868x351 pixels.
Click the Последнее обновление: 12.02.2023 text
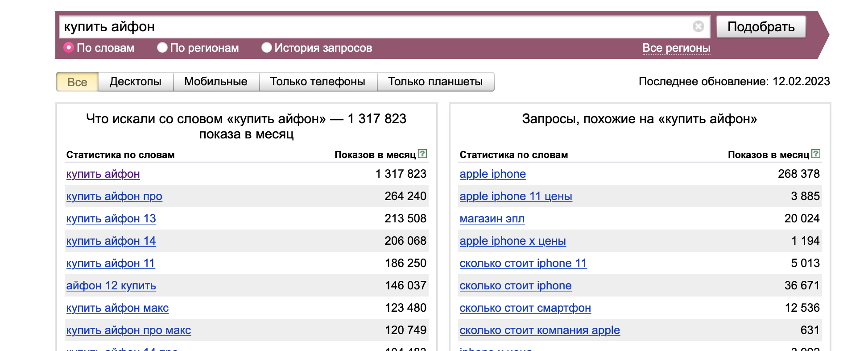pyautogui.click(x=734, y=81)
